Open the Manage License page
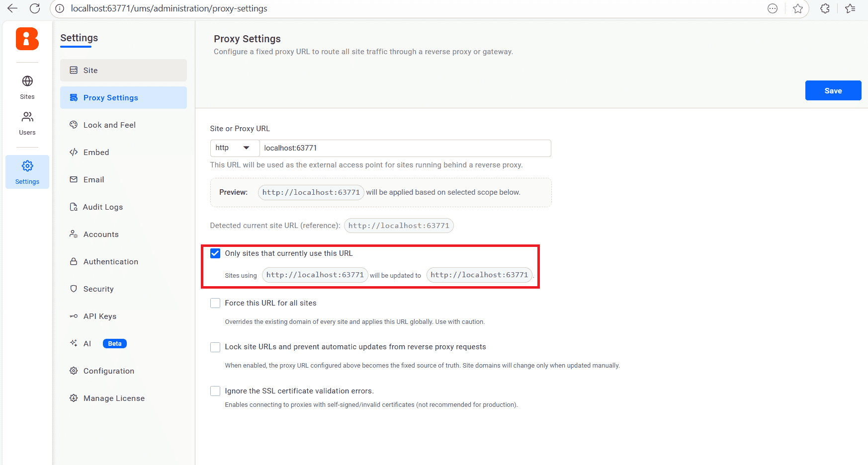Image resolution: width=868 pixels, height=465 pixels. (x=114, y=398)
